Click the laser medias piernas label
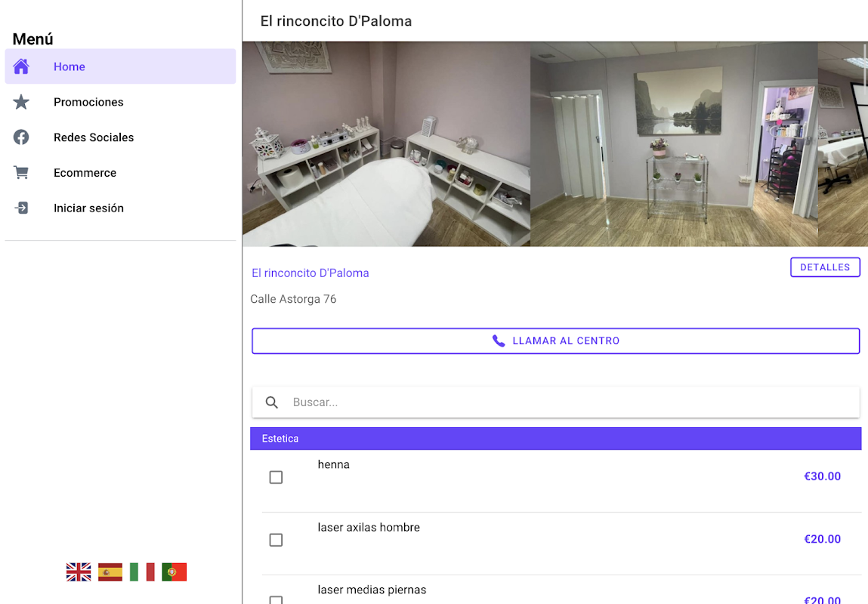Image resolution: width=868 pixels, height=604 pixels. (372, 590)
